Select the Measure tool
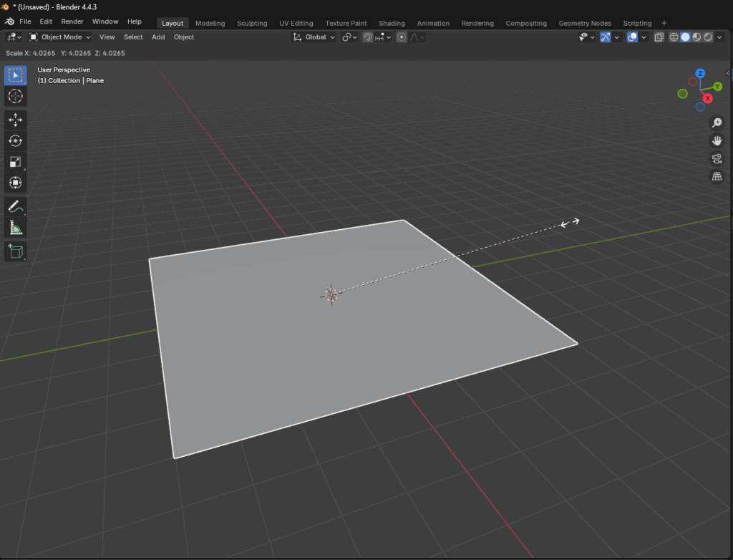Screen dimensions: 733x560 point(16,228)
